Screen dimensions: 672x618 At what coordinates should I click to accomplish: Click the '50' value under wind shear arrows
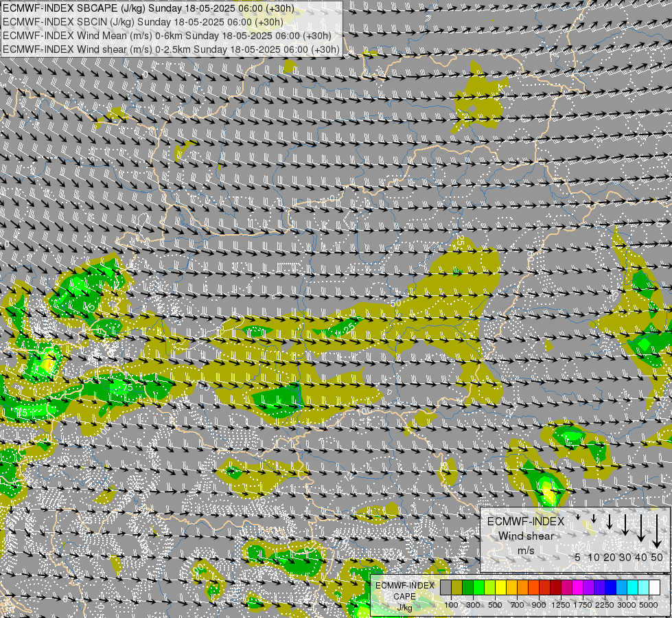657,557
